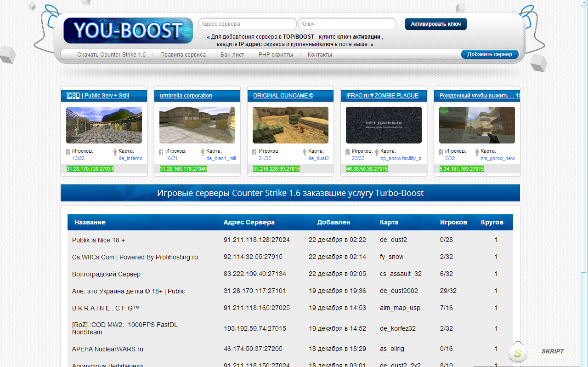Click the umbrella corporation map thumbnail

[x=197, y=125]
